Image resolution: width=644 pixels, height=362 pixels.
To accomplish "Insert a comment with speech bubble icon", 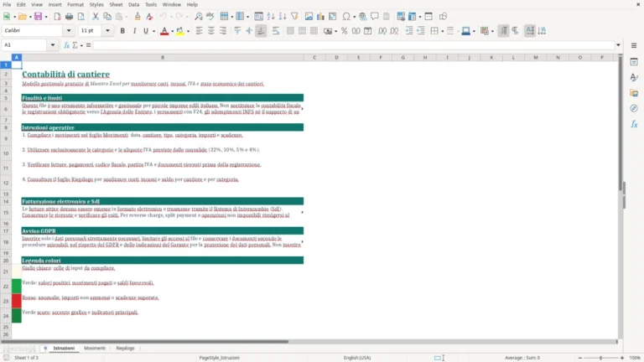I will [x=375, y=17].
